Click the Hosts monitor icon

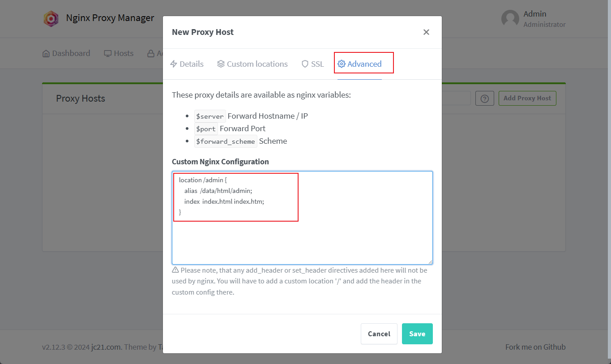tap(108, 54)
